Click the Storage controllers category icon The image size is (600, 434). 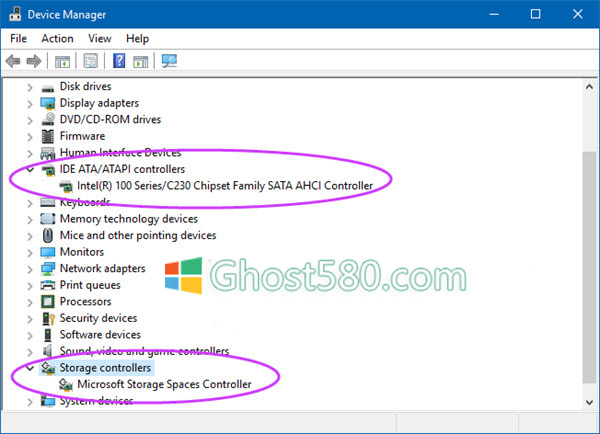point(48,368)
